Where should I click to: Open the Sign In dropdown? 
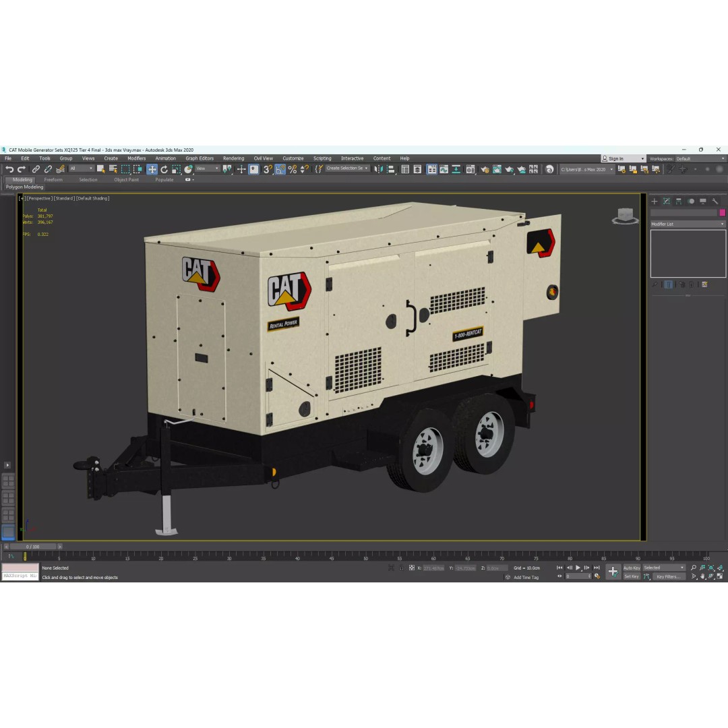click(x=623, y=159)
